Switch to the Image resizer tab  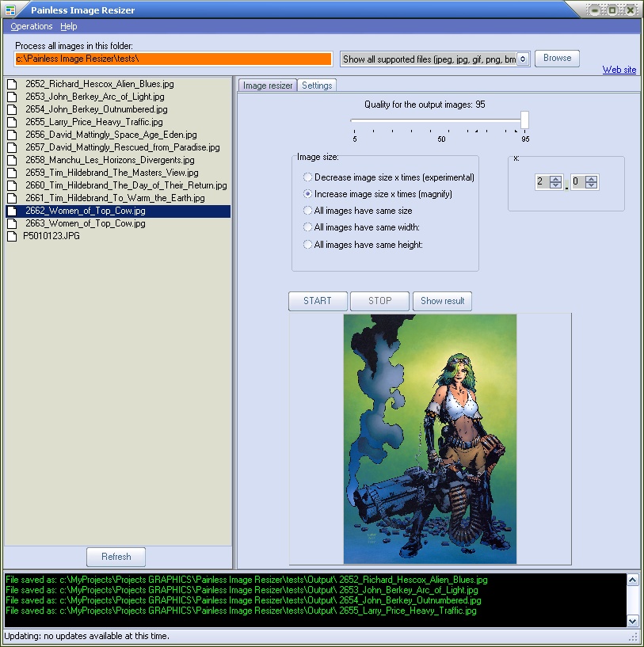tap(268, 86)
